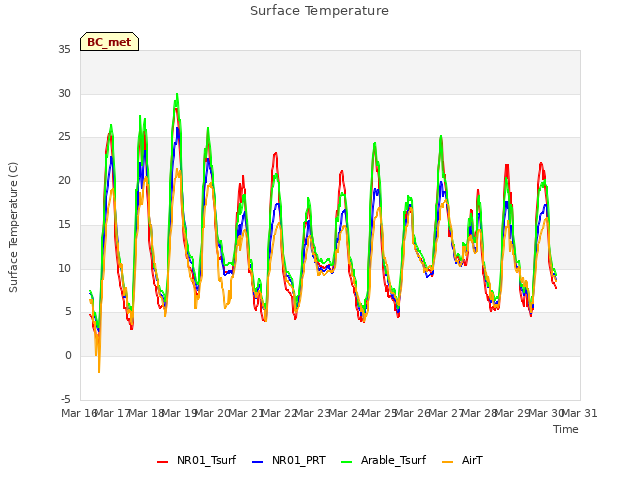Screen dimensions: 640x480
Task: Click the Surface Temperature (C) y-axis label
Action: click(x=13, y=227)
